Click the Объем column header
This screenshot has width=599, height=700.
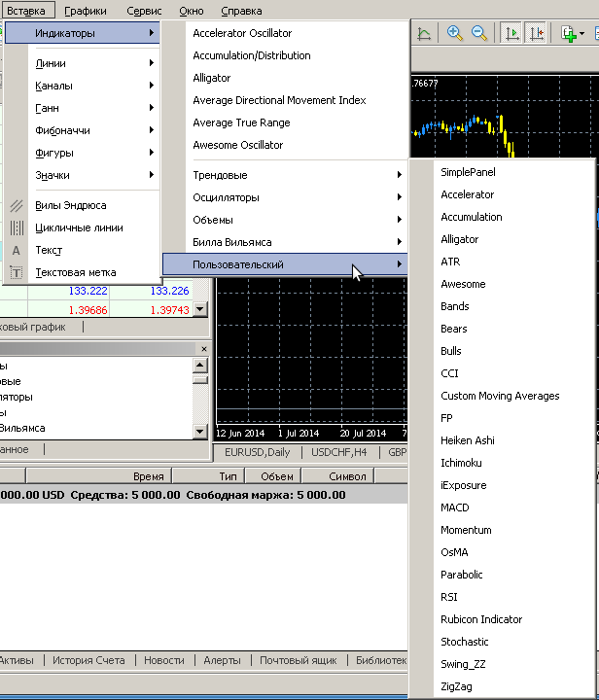[273, 476]
